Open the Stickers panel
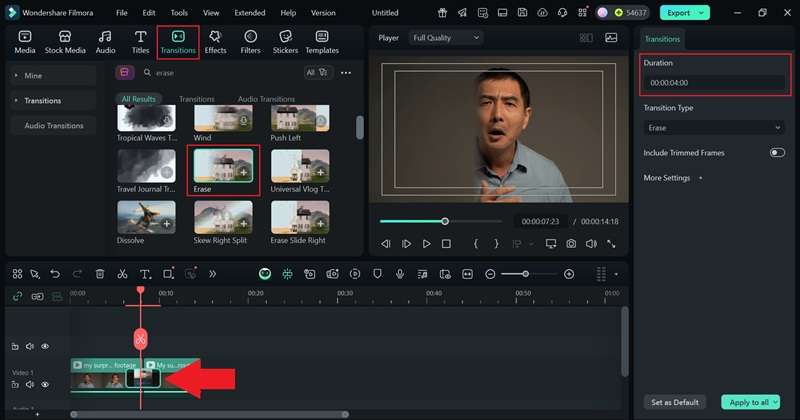The image size is (800, 420). [285, 41]
